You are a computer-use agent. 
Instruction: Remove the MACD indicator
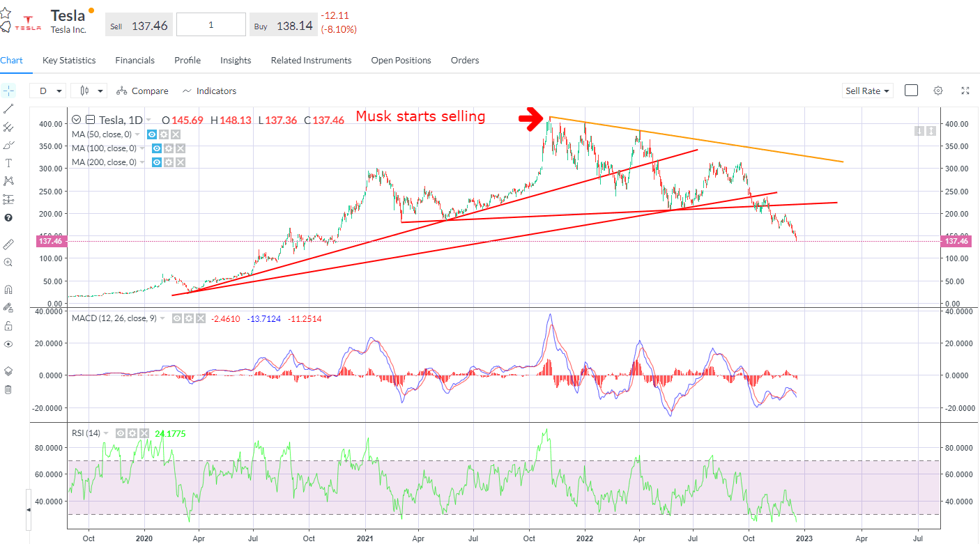click(201, 318)
